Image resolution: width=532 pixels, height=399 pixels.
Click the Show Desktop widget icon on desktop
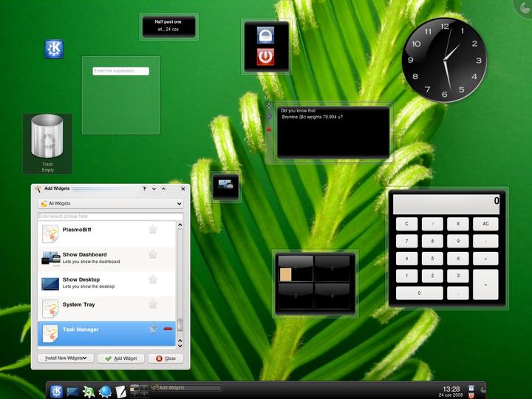coord(225,185)
